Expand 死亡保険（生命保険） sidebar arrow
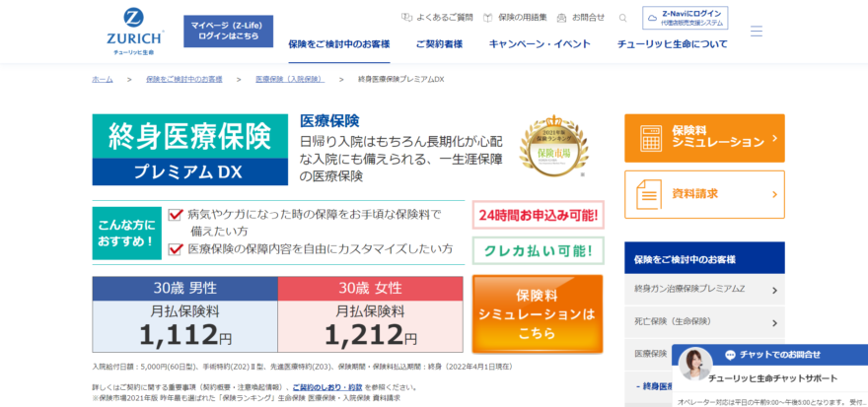Screen dimensions: 868x407 pos(774,323)
